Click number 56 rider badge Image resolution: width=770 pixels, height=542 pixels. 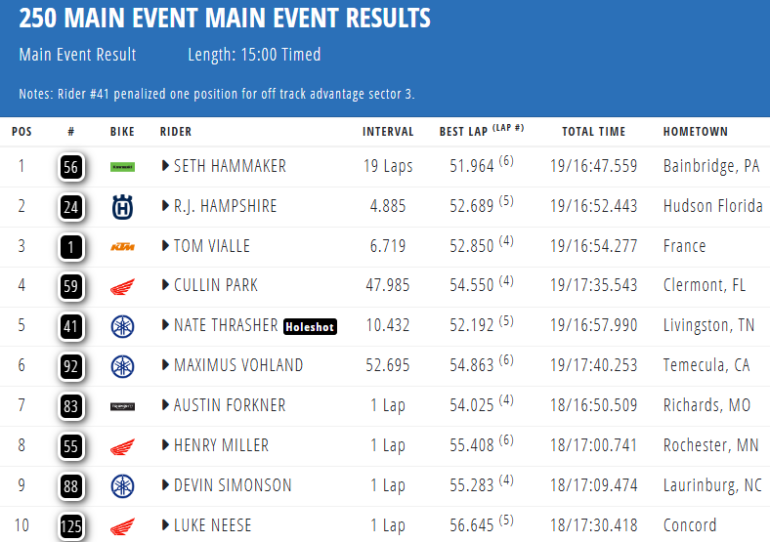coord(71,166)
